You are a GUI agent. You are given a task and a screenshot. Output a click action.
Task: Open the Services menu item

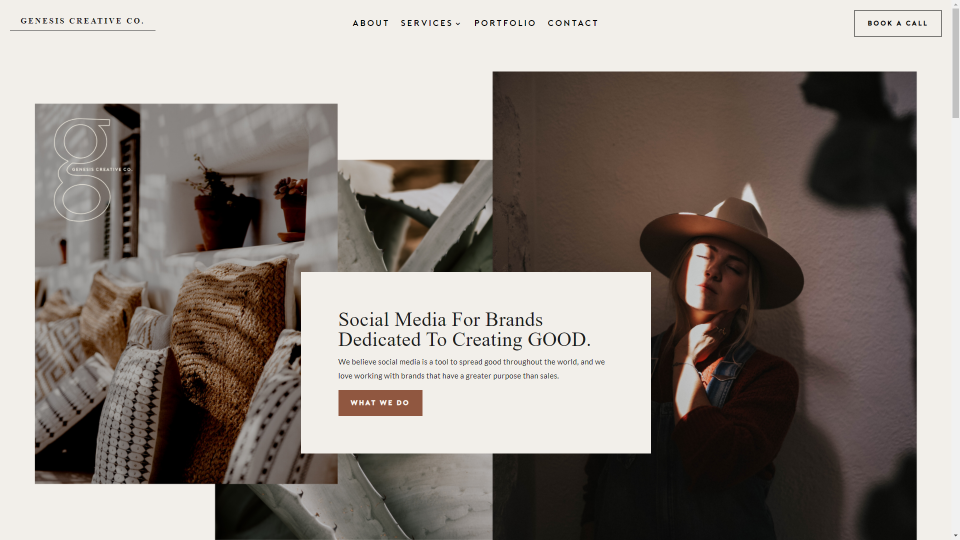pos(427,23)
